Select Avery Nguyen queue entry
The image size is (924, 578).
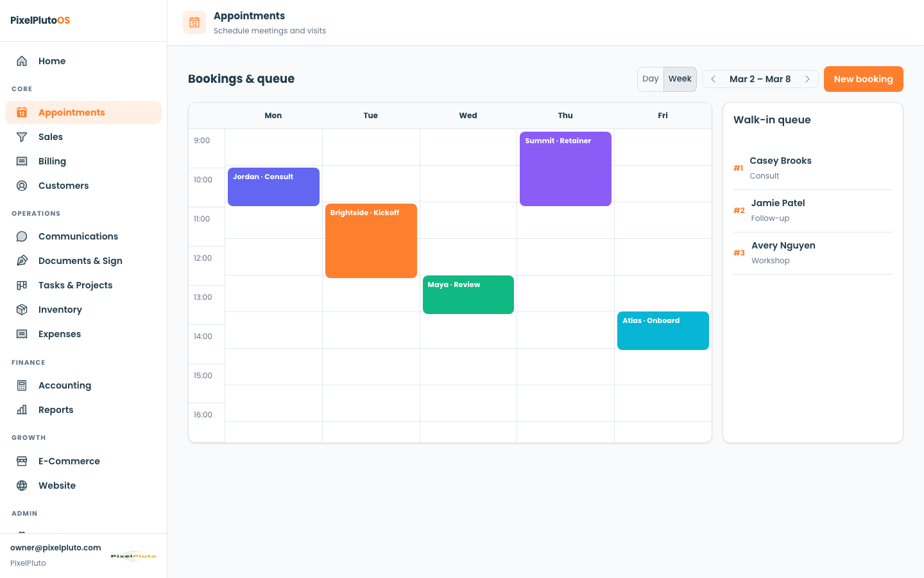coord(813,253)
